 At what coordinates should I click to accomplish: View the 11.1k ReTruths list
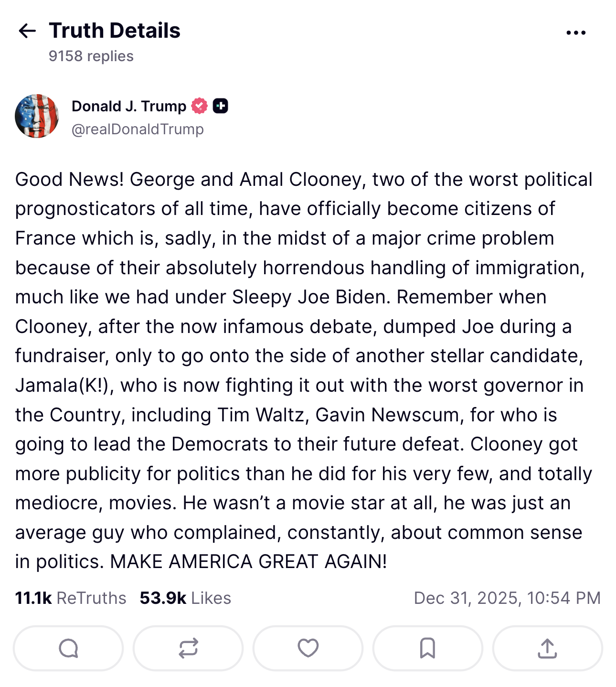tap(71, 598)
